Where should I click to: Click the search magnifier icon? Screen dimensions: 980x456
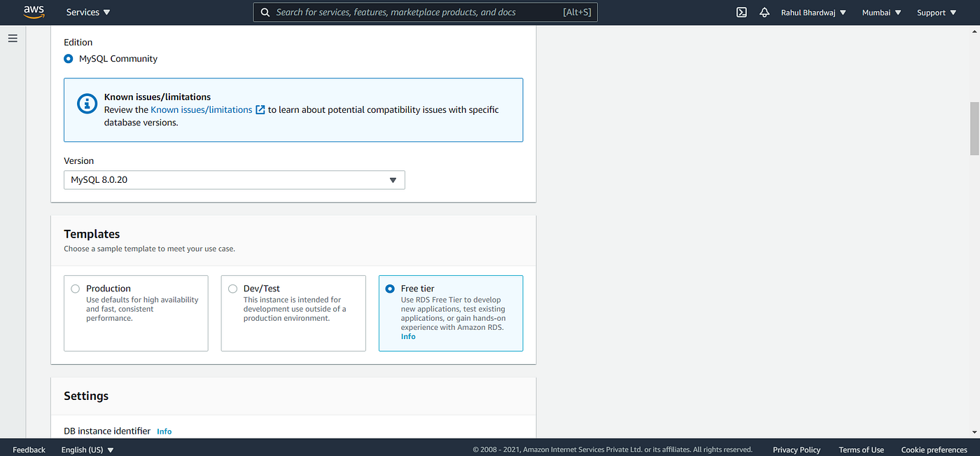265,12
